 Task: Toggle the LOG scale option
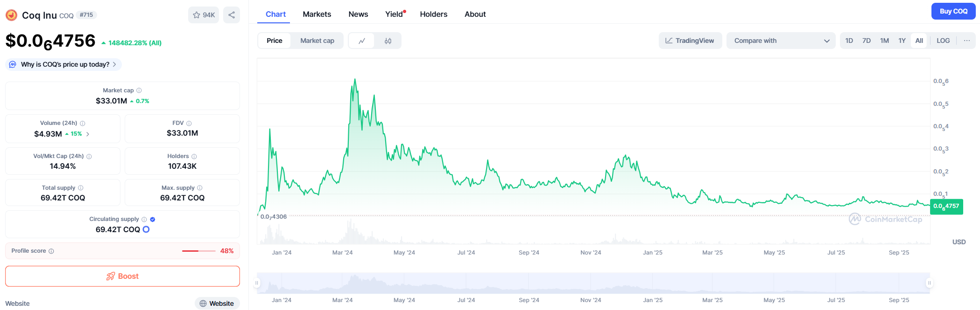click(943, 41)
